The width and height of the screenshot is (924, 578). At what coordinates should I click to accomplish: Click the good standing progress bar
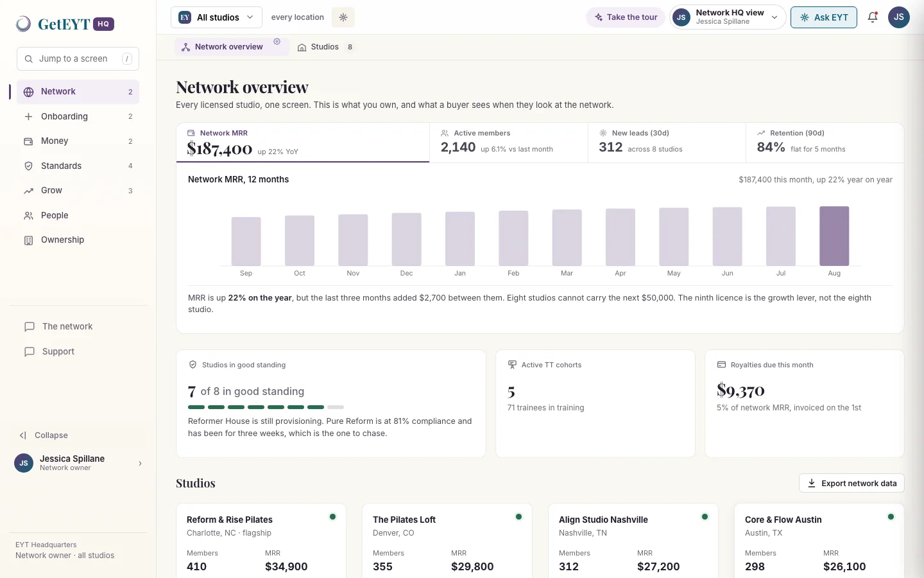[x=266, y=407]
